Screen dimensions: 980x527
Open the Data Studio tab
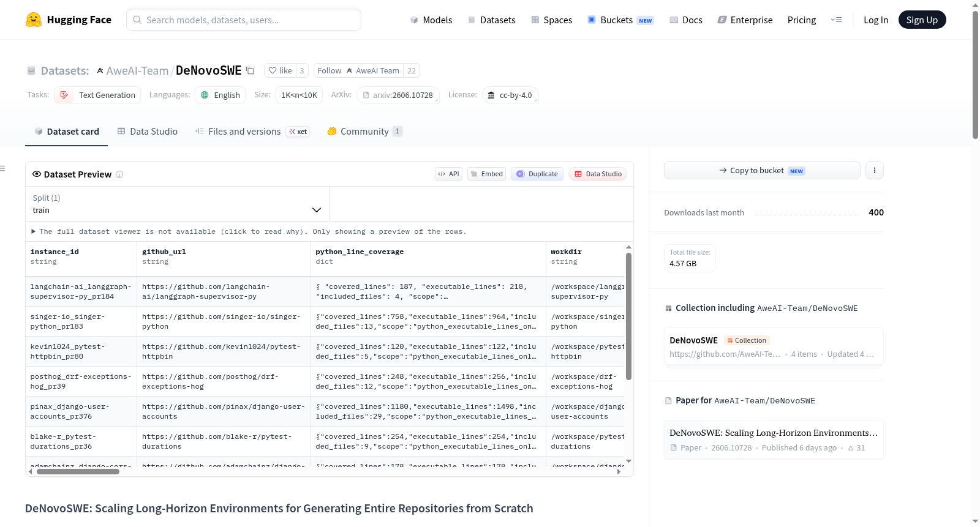(148, 132)
